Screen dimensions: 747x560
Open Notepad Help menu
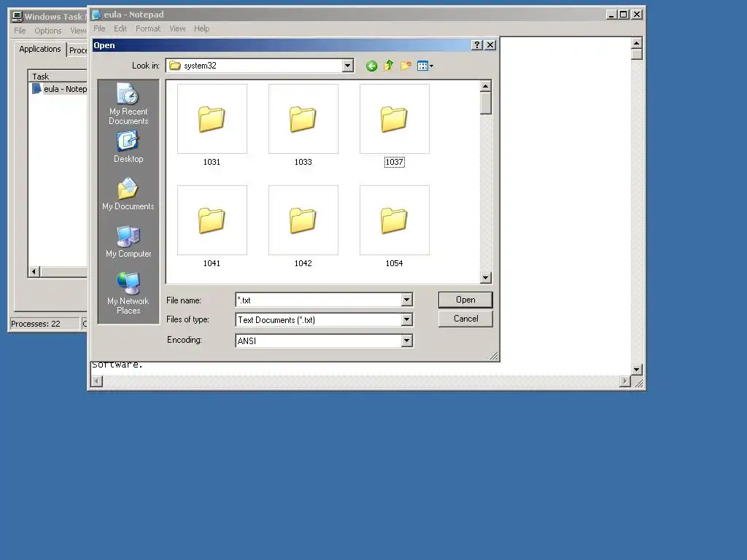point(201,28)
